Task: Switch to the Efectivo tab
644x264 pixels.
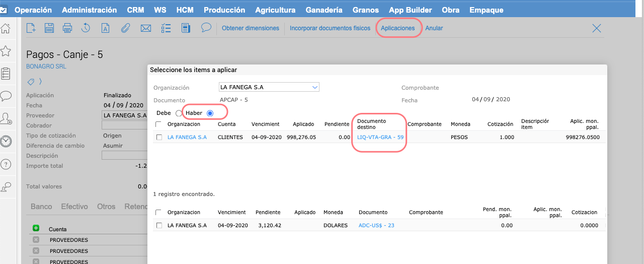Action: click(74, 207)
